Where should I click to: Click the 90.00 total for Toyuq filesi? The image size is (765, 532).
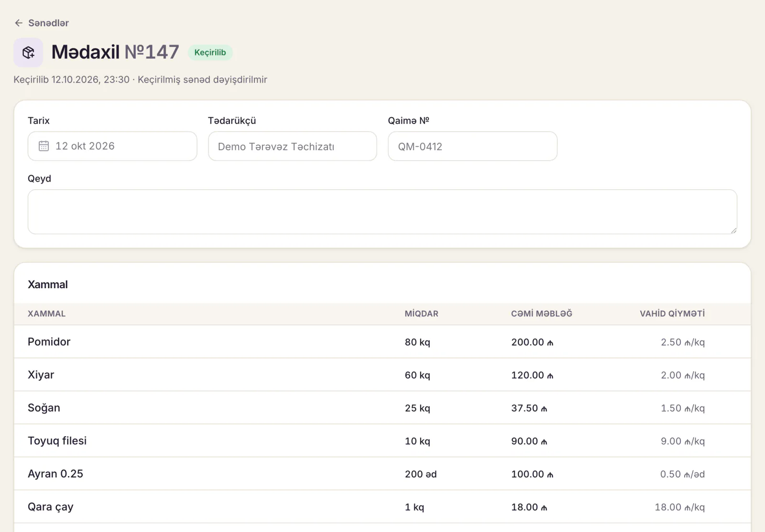(x=529, y=441)
